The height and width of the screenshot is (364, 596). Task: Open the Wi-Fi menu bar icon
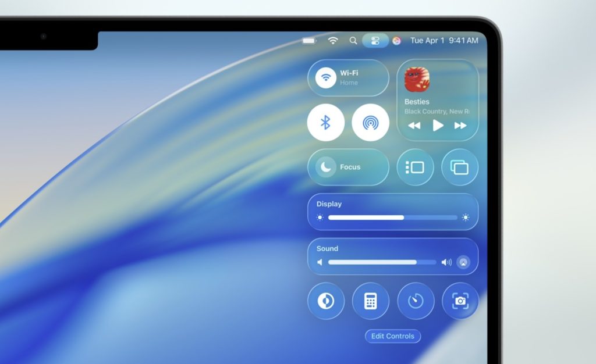[x=333, y=41]
